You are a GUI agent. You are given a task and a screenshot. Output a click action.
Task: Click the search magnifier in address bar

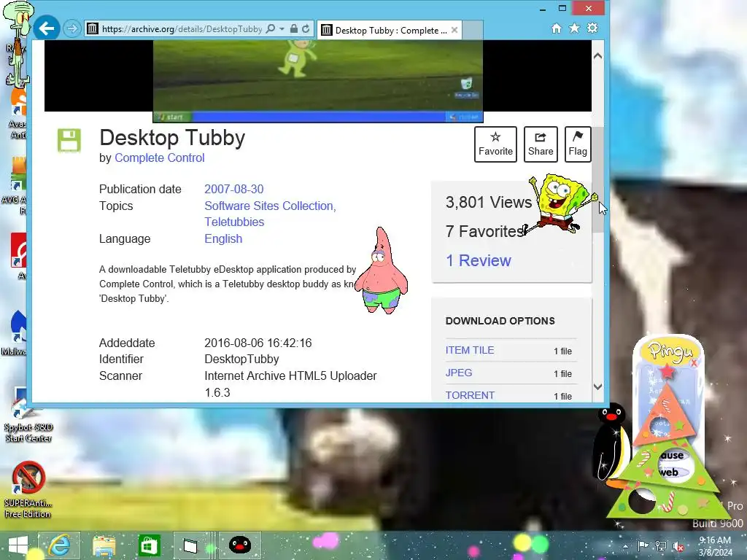pos(271,29)
